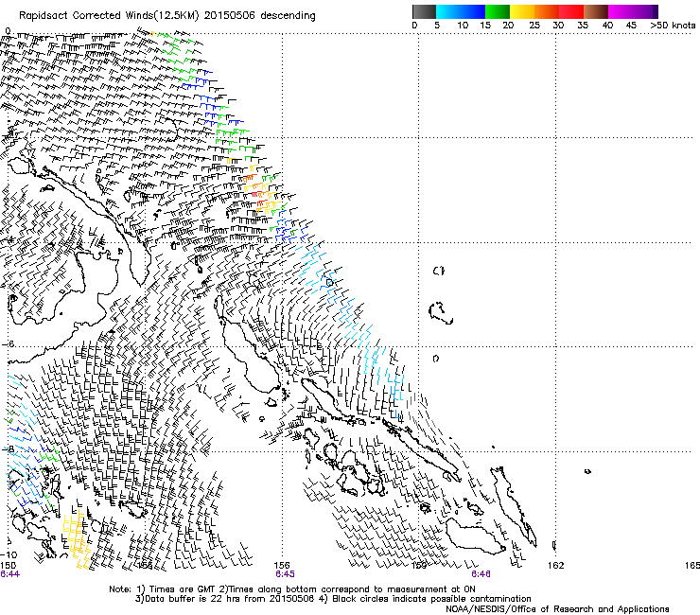Click the magenta-purple 40-50 knots color swatch
The width and height of the screenshot is (700, 615).
click(x=633, y=11)
